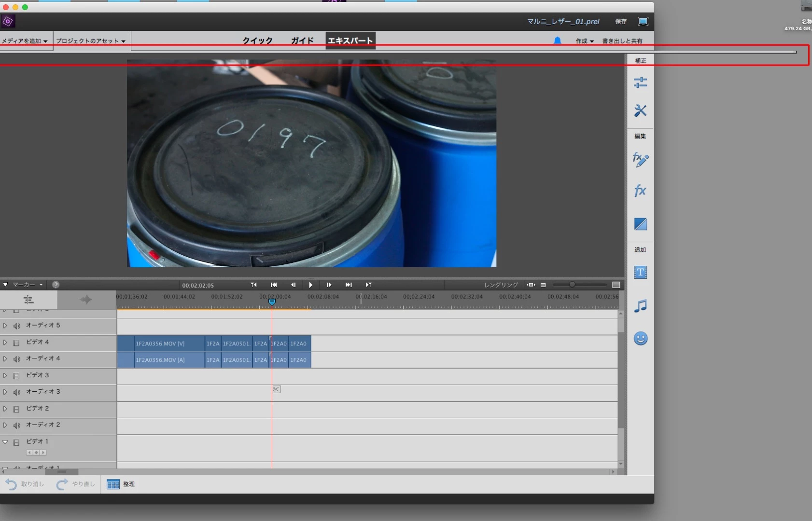The height and width of the screenshot is (521, 812).
Task: Switch to the audio waveform view icon
Action: click(x=86, y=300)
